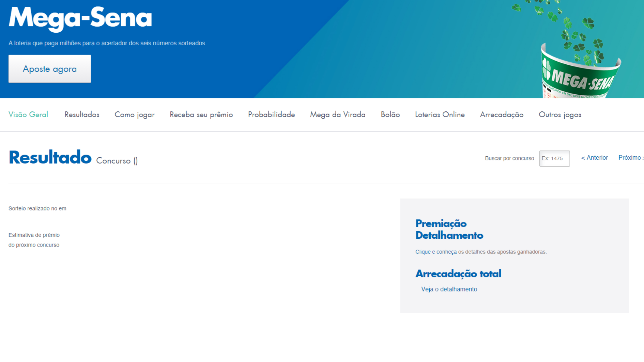
Task: Click the 'Premiação Detalhamento' heading
Action: pyautogui.click(x=449, y=230)
